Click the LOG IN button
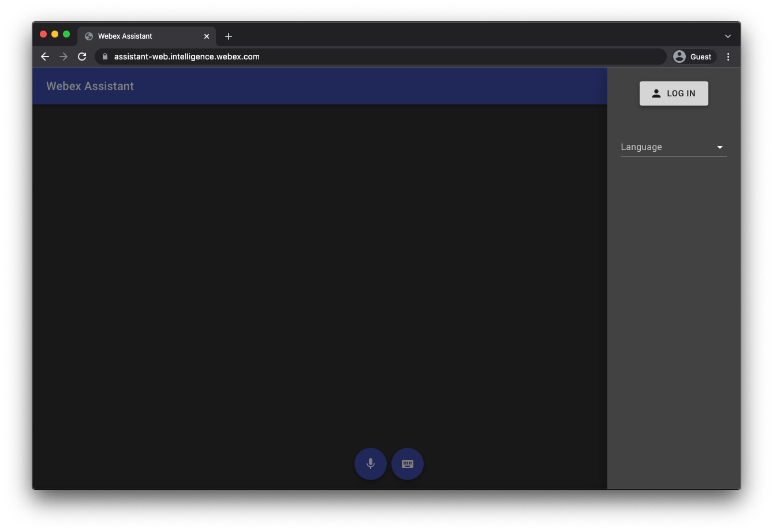 (674, 93)
